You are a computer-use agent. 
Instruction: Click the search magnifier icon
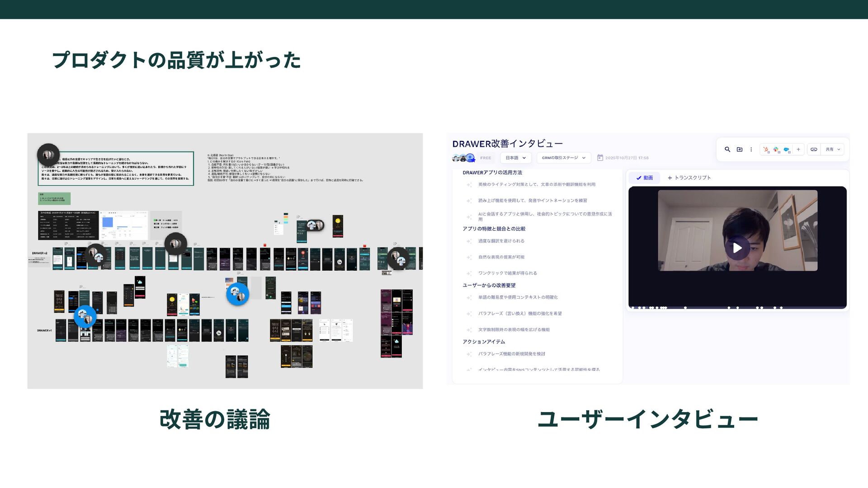pos(727,150)
